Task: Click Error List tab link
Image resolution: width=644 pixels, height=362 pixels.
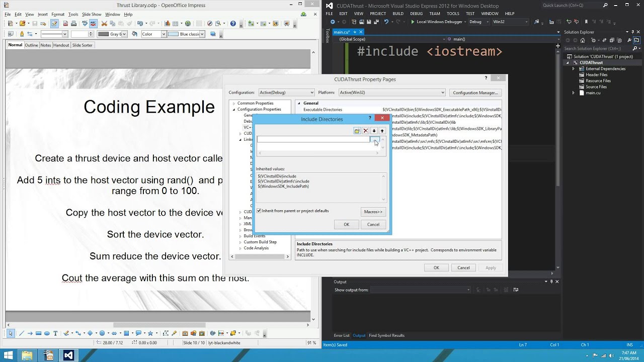Action: pos(342,335)
